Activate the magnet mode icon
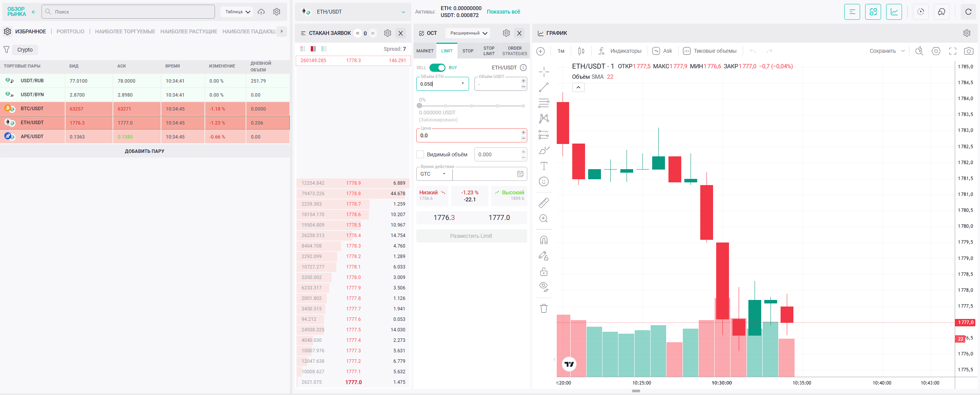The width and height of the screenshot is (980, 395). [544, 240]
